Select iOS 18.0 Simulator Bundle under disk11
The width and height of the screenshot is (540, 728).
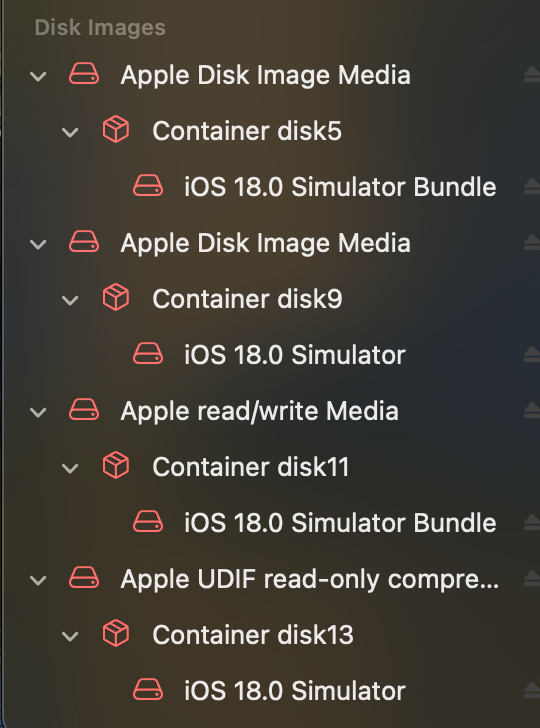tap(340, 523)
